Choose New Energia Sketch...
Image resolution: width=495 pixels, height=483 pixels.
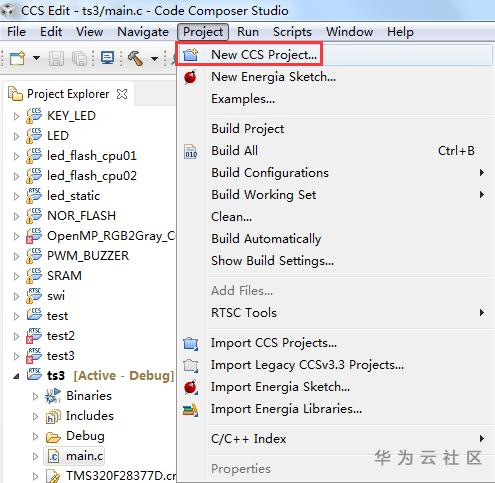tap(335, 77)
